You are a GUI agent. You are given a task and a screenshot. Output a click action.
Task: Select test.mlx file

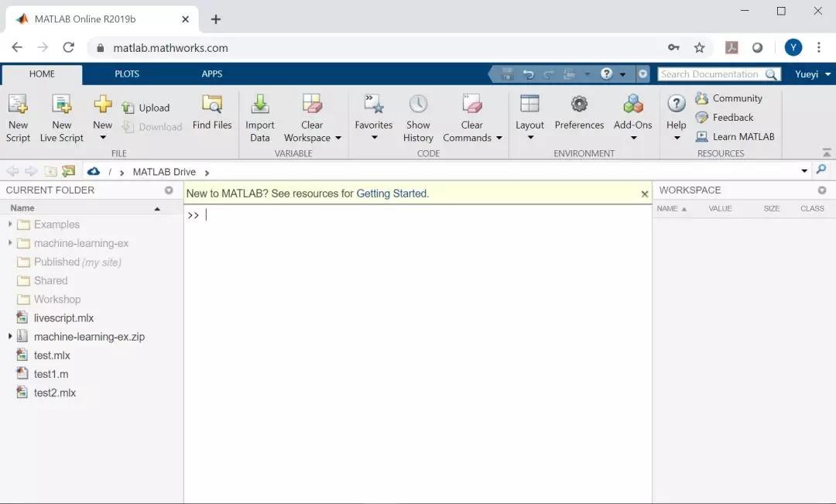(43, 355)
